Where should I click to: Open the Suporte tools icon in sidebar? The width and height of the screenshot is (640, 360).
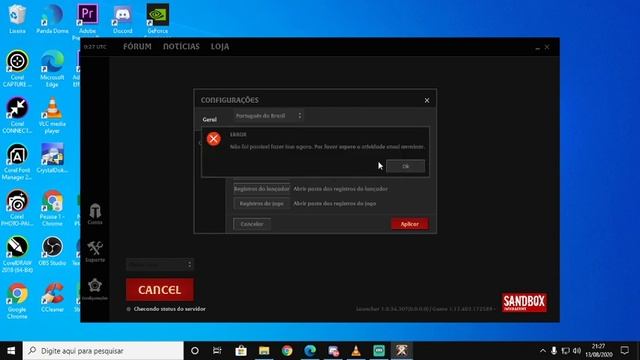click(95, 251)
